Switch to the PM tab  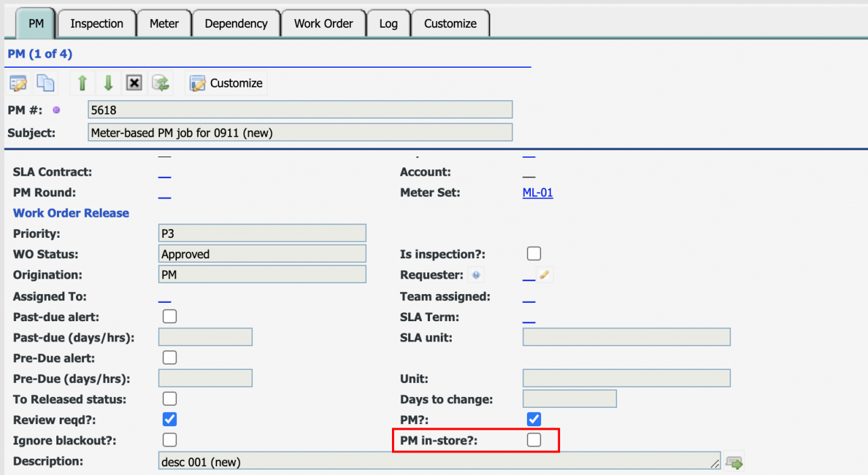[x=36, y=24]
